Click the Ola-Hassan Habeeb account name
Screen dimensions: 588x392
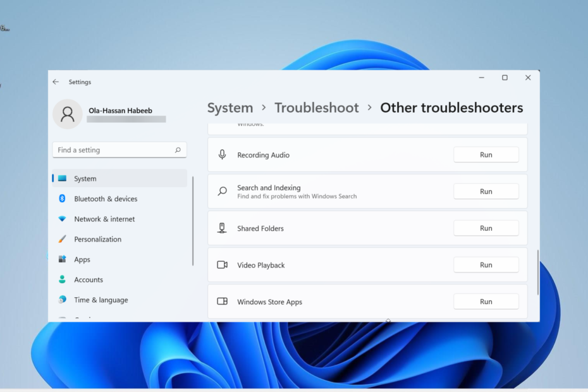tap(120, 111)
